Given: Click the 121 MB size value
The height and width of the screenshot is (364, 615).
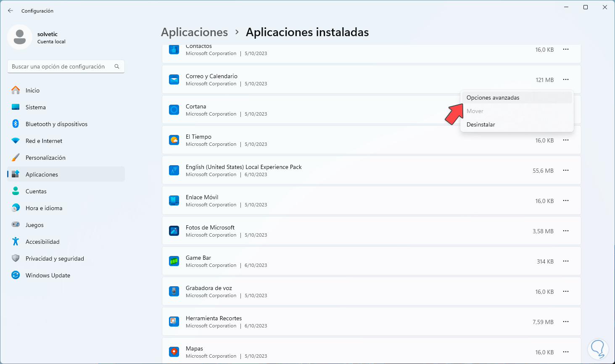Looking at the screenshot, I should [544, 80].
